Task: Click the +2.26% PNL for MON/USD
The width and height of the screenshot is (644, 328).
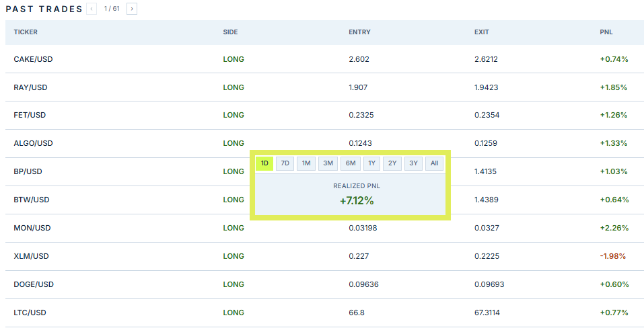Action: click(614, 228)
